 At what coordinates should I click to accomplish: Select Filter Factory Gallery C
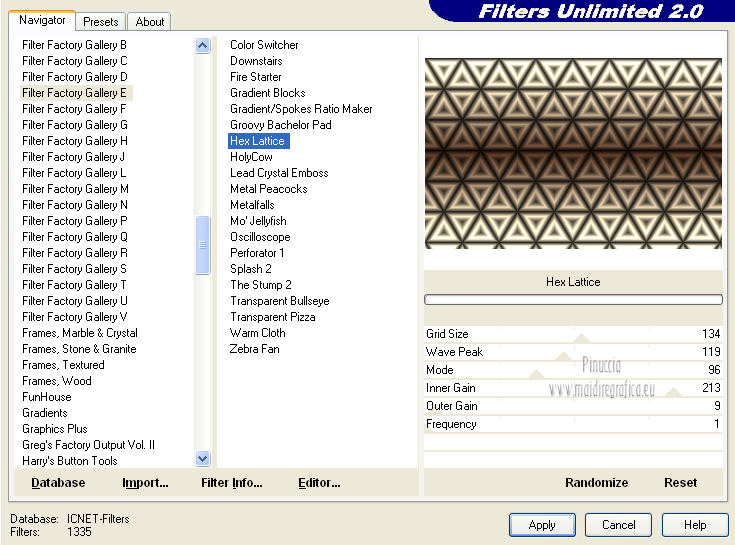tap(75, 61)
